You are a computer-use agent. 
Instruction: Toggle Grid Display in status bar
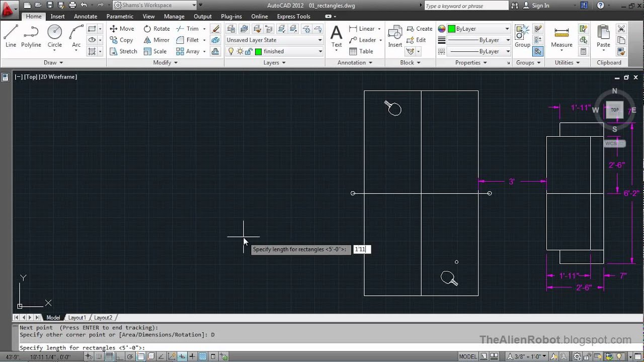click(109, 357)
